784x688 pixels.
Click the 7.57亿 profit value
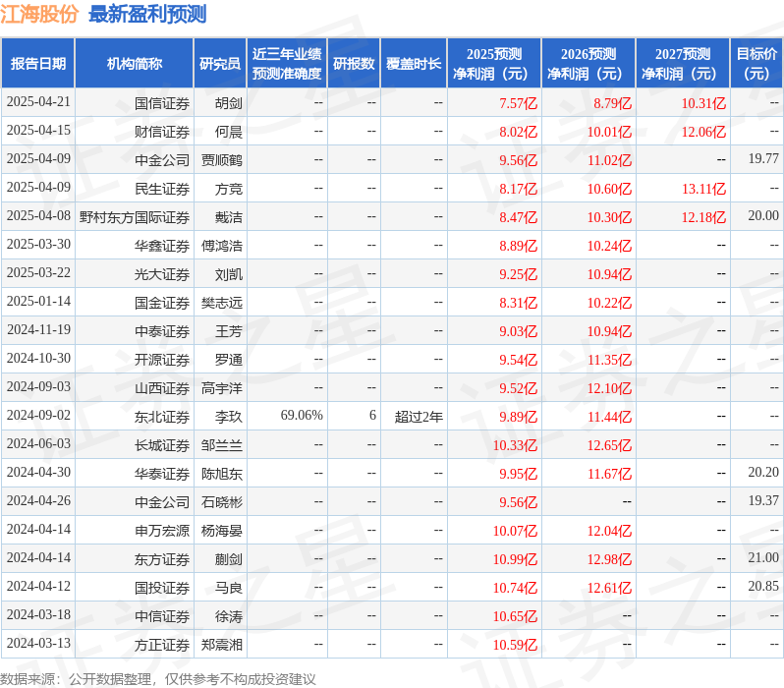[x=519, y=103]
